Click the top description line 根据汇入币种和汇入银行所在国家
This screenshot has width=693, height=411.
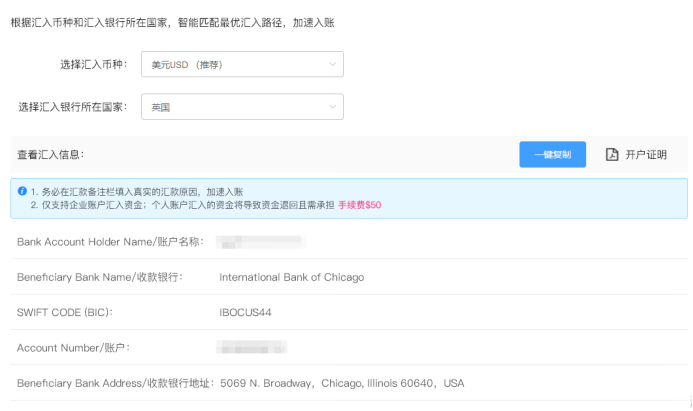[172, 23]
